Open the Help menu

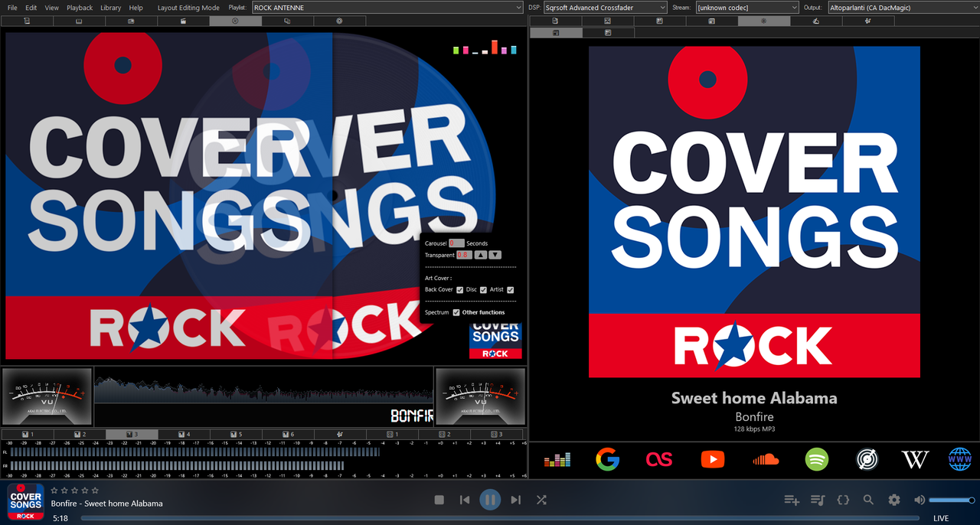click(136, 8)
